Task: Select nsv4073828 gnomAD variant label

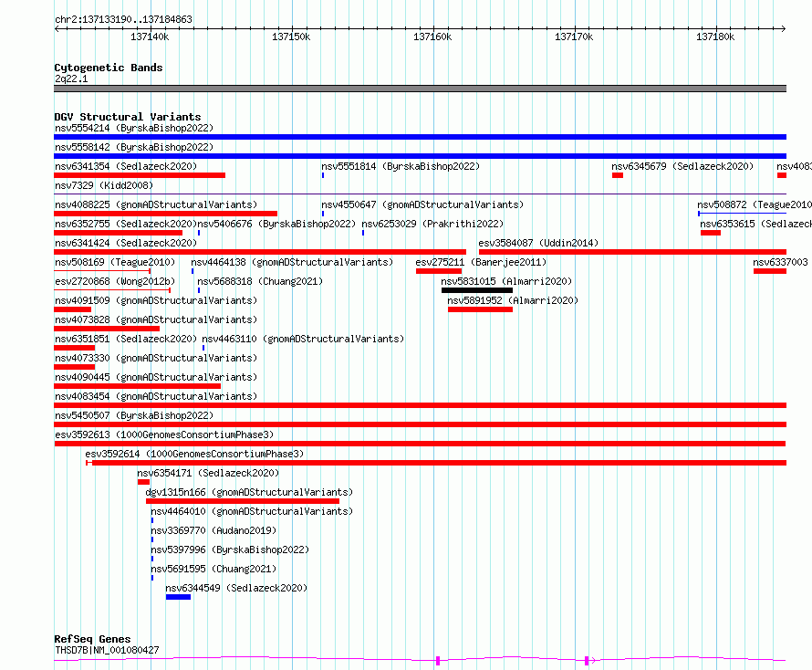Action: click(156, 319)
